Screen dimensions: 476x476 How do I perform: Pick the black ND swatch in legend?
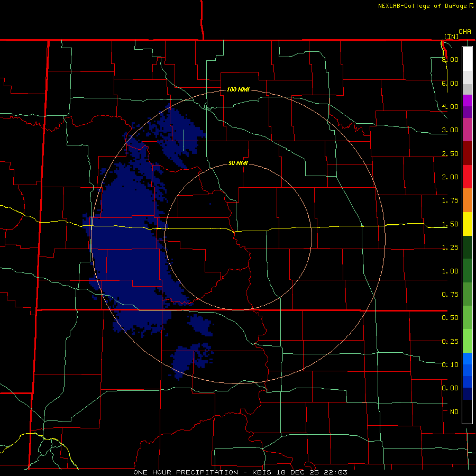point(467,411)
